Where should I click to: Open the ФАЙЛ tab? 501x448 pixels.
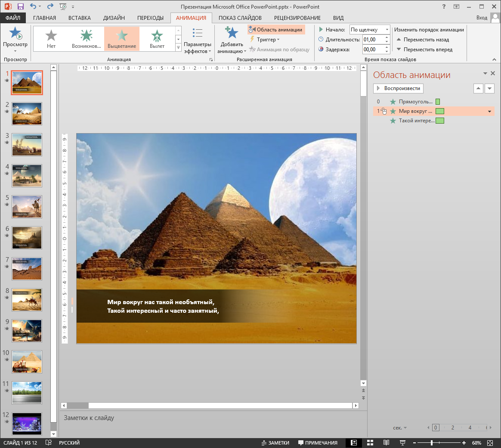(13, 18)
